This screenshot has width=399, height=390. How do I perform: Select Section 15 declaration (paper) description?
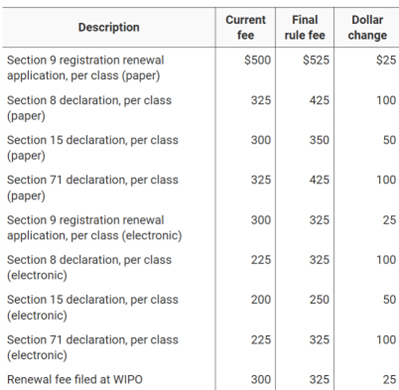93,148
